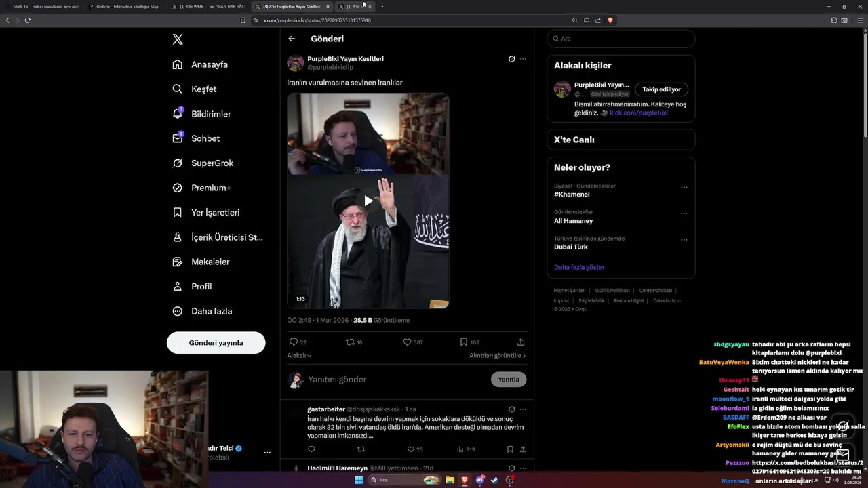Open a new browser tab
This screenshot has height=488, width=868.
(382, 7)
